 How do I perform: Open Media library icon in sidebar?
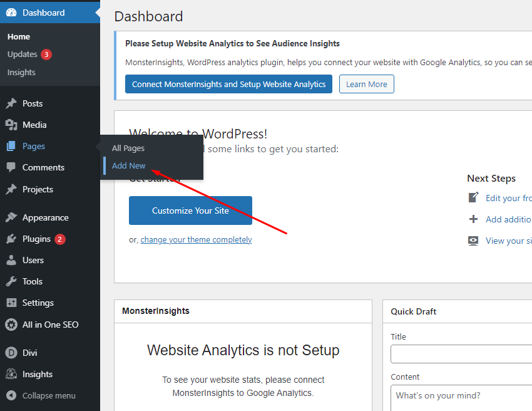tap(11, 125)
